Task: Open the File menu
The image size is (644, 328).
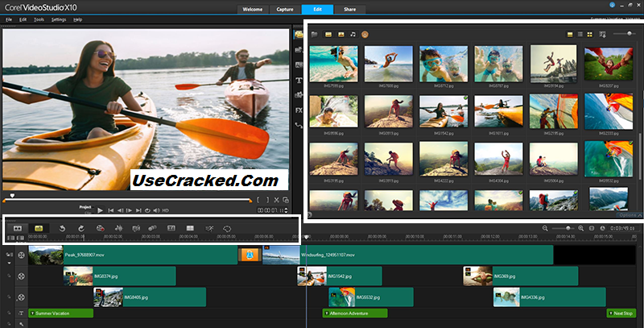Action: (x=9, y=19)
